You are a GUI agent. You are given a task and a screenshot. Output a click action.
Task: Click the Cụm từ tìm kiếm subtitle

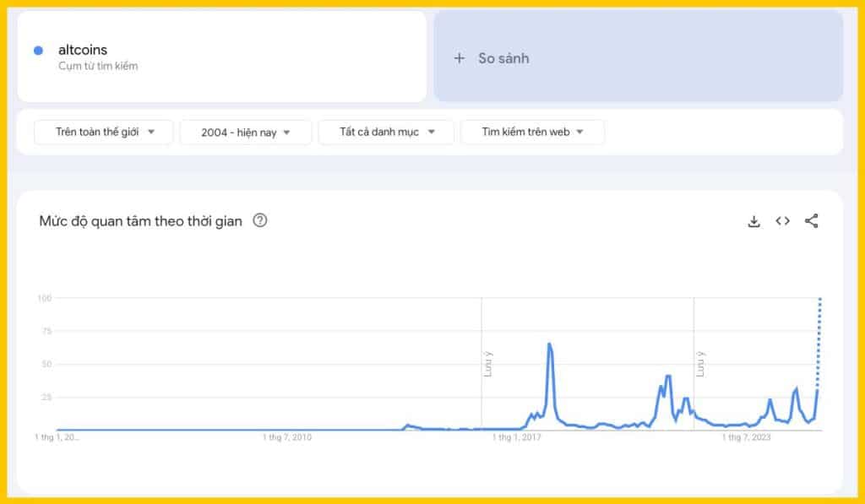tap(98, 66)
